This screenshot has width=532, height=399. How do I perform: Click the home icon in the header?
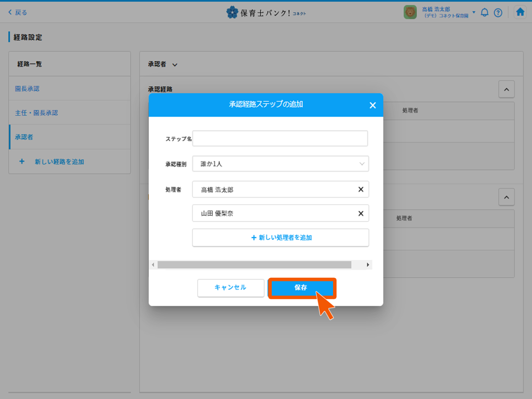click(520, 12)
